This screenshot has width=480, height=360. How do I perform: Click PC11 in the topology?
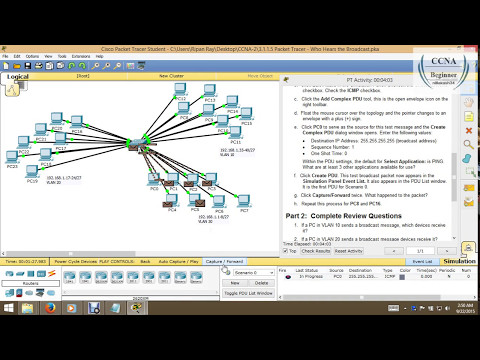coord(235,133)
